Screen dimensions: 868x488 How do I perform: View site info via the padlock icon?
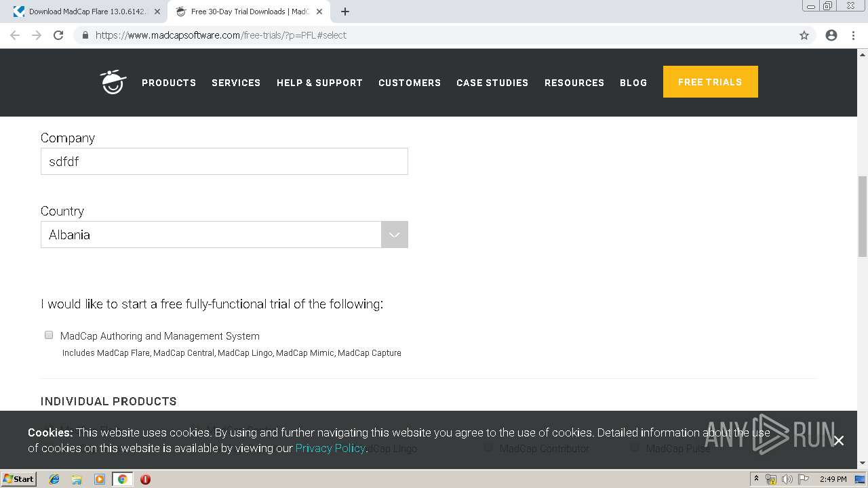85,35
